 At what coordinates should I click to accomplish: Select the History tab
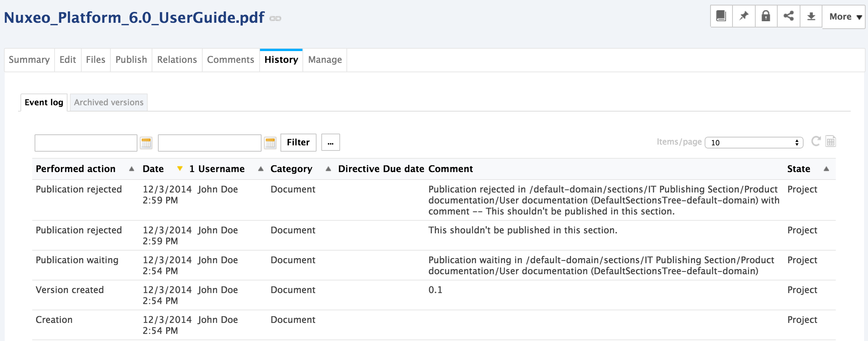coord(281,60)
